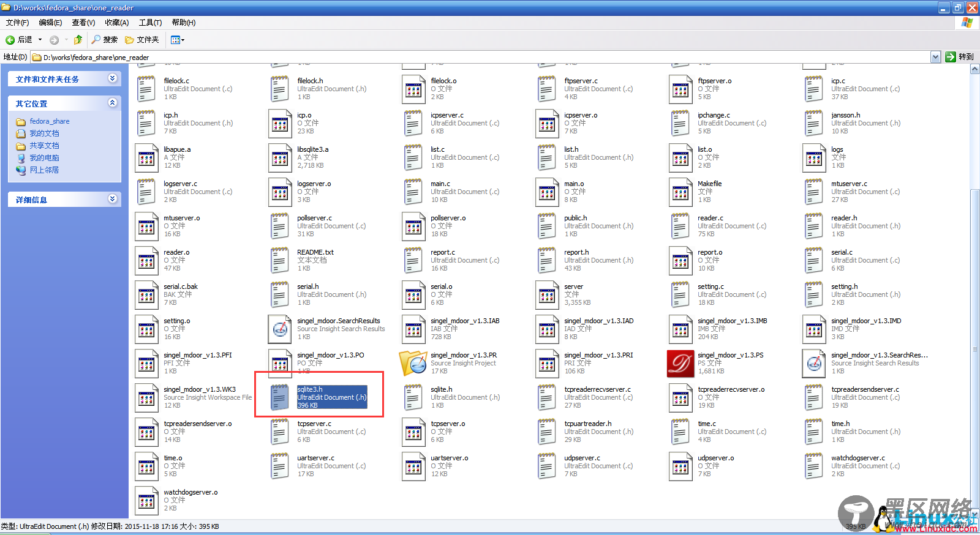The width and height of the screenshot is (980, 535).
Task: Click the scroll up arrow of file list
Action: [975, 69]
